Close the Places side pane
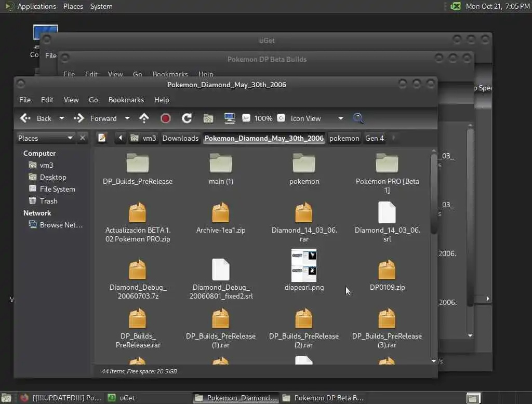Image resolution: width=532 pixels, height=404 pixels. click(x=82, y=138)
